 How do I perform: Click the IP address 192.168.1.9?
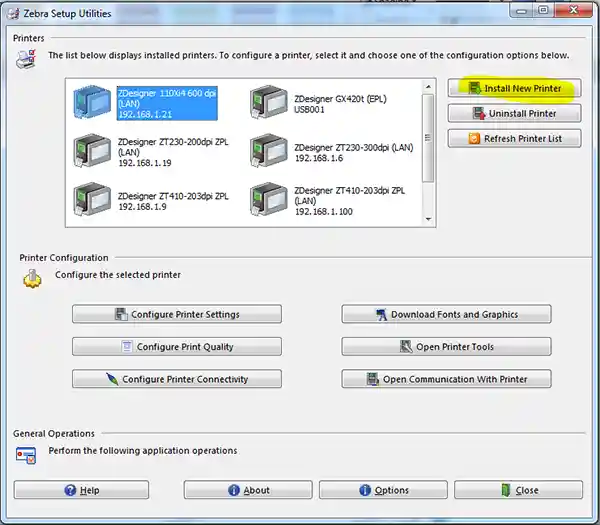pyautogui.click(x=142, y=207)
